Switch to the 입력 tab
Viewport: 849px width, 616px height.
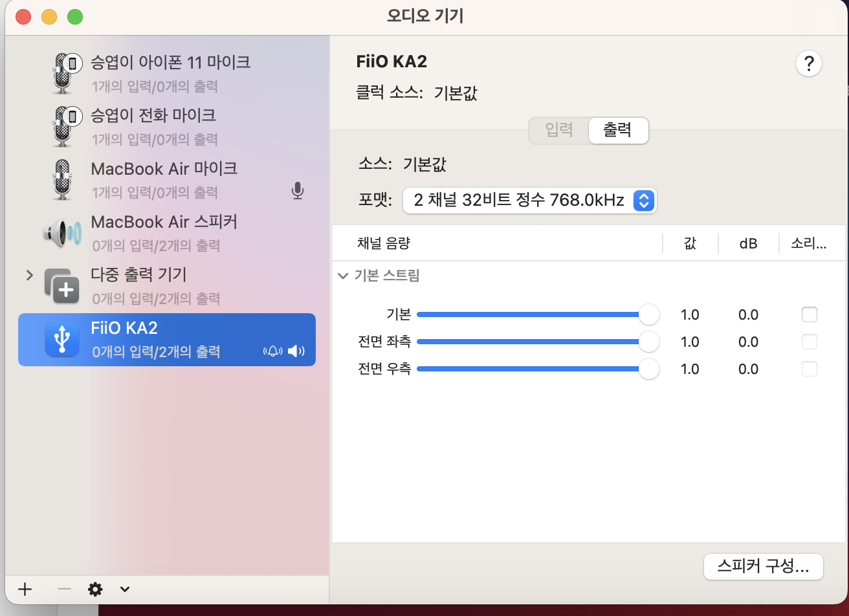(559, 130)
